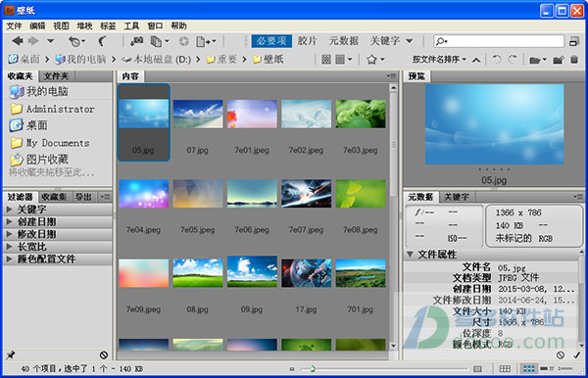Click the Open in Camera Raw icon
The width and height of the screenshot is (588, 378).
pos(184,41)
